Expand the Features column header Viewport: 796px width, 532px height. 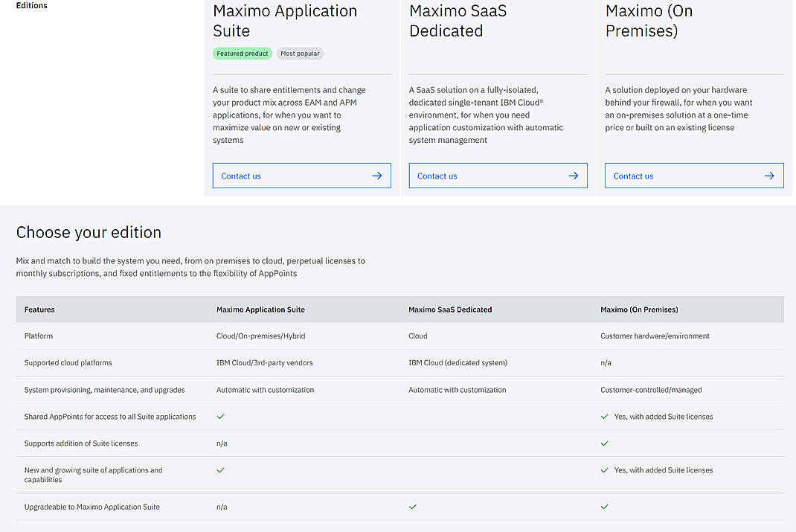[x=39, y=310]
